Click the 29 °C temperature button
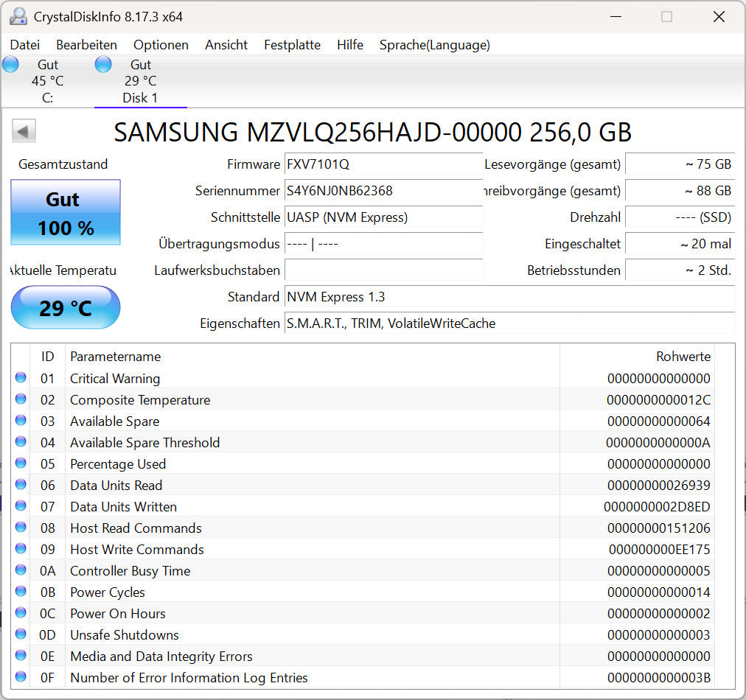 tap(65, 307)
